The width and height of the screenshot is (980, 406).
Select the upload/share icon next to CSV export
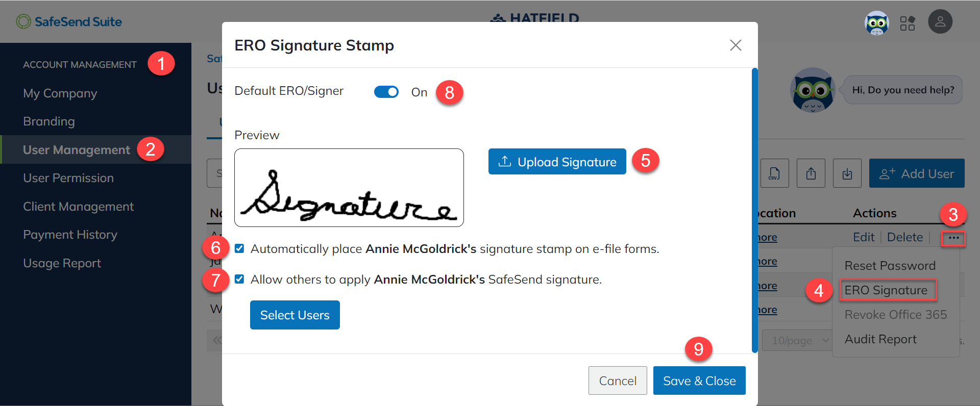coord(811,173)
